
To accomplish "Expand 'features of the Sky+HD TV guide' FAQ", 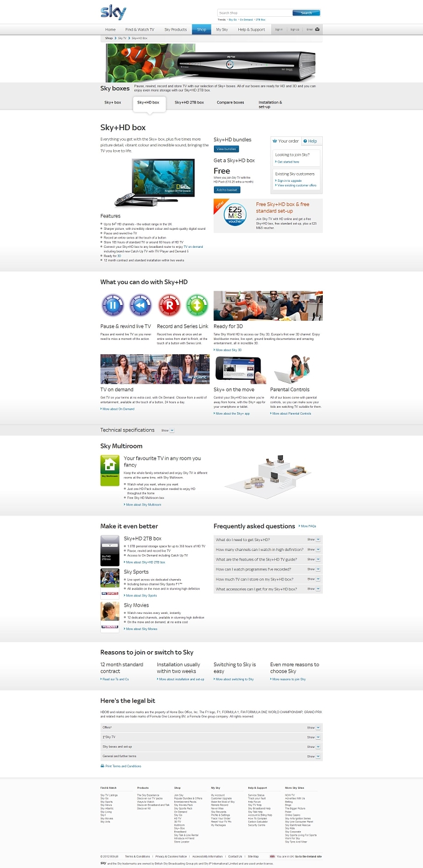I will pos(268,559).
